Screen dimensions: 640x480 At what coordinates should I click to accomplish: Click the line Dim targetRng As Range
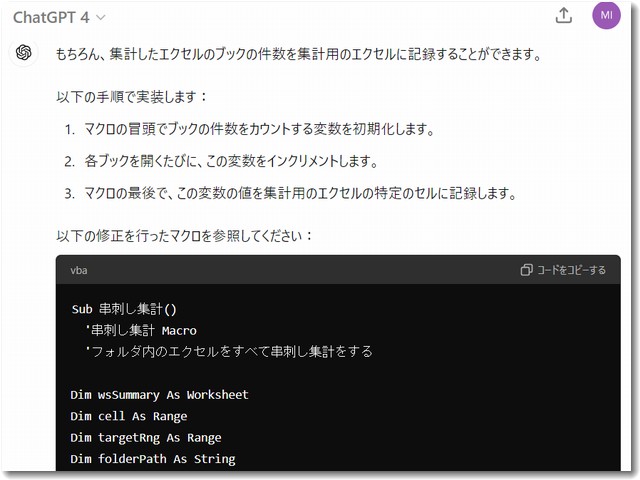(x=146, y=438)
